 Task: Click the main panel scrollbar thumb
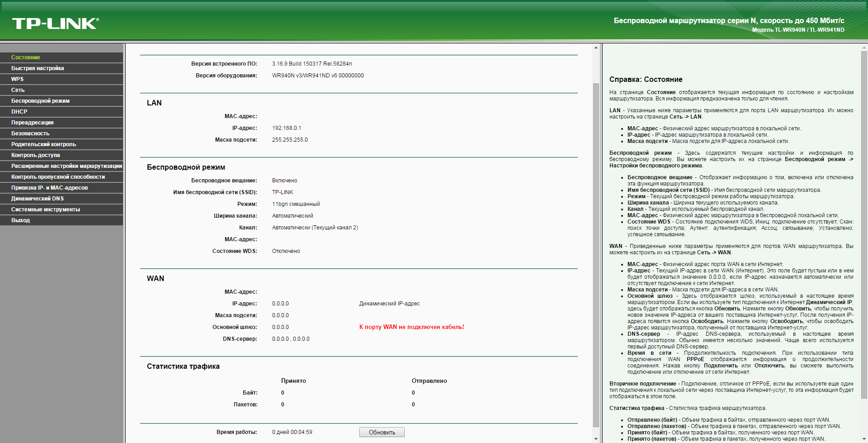coord(596,255)
